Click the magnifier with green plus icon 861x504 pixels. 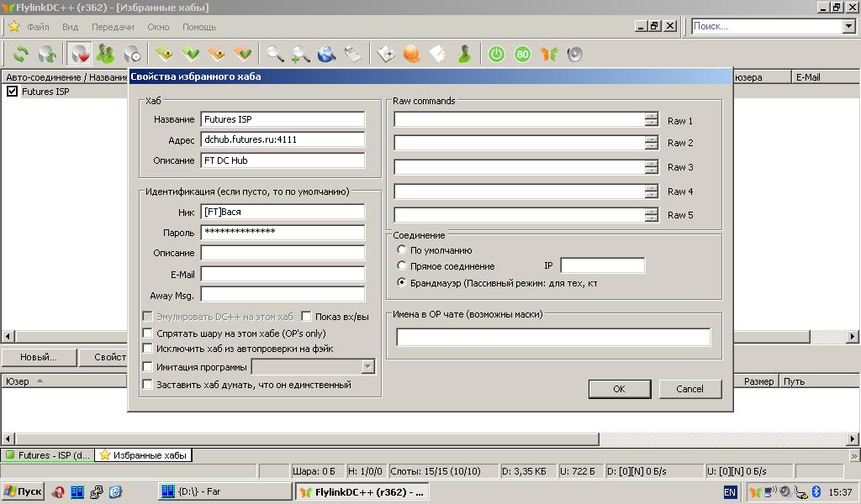tap(300, 54)
